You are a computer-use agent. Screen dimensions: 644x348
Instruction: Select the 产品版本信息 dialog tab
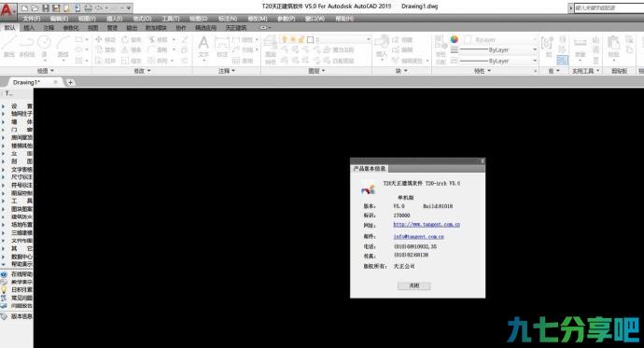[x=370, y=168]
